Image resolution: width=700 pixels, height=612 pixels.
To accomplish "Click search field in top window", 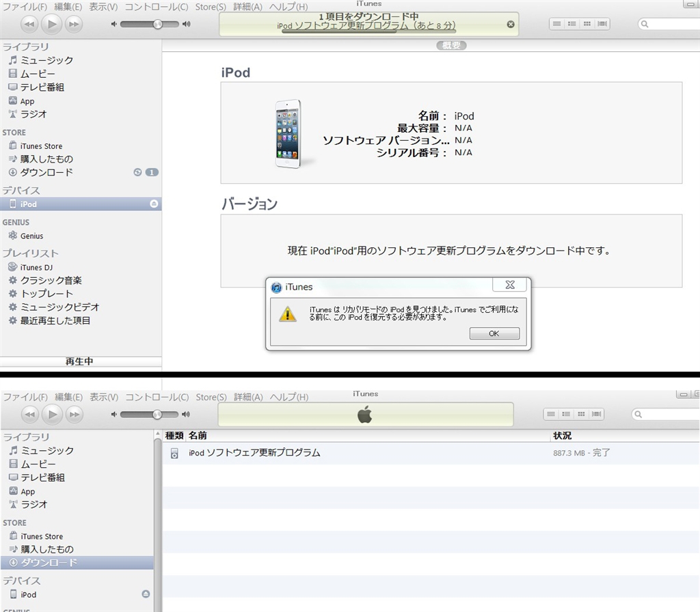I will (669, 24).
